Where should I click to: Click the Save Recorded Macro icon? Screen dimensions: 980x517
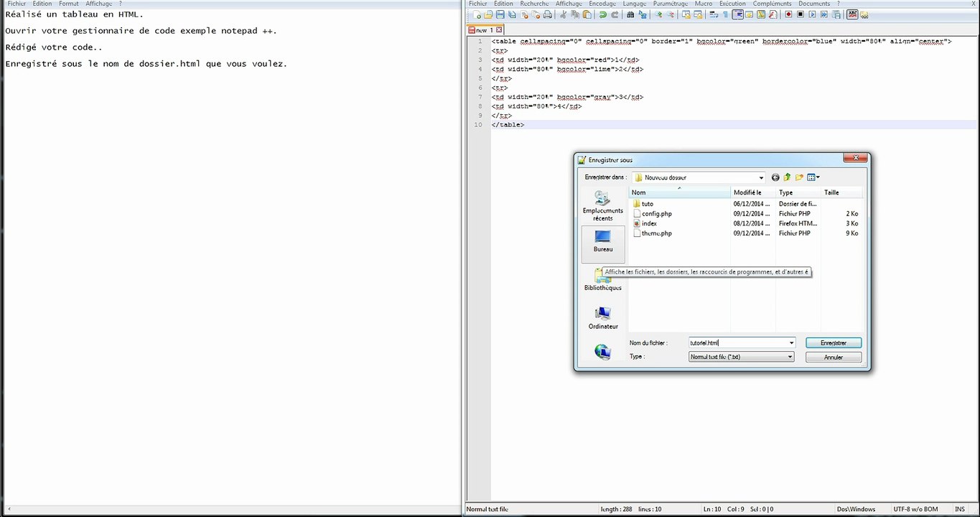(836, 14)
